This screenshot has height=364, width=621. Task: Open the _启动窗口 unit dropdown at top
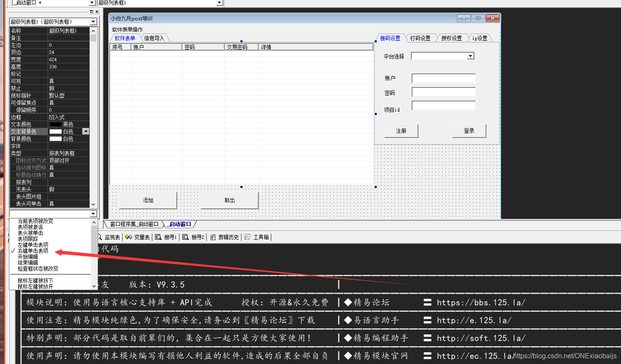92,3
